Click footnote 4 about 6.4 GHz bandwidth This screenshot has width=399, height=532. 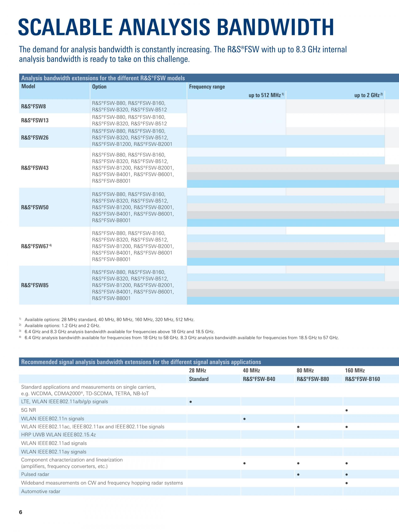[182, 338]
